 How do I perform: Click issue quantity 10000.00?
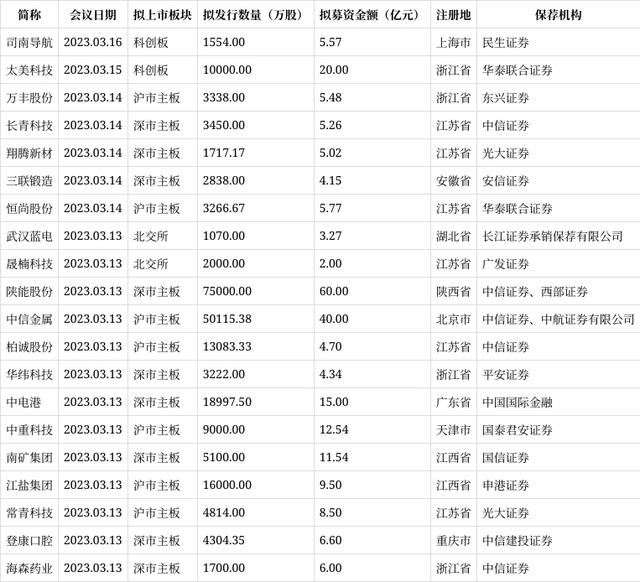[x=227, y=70]
